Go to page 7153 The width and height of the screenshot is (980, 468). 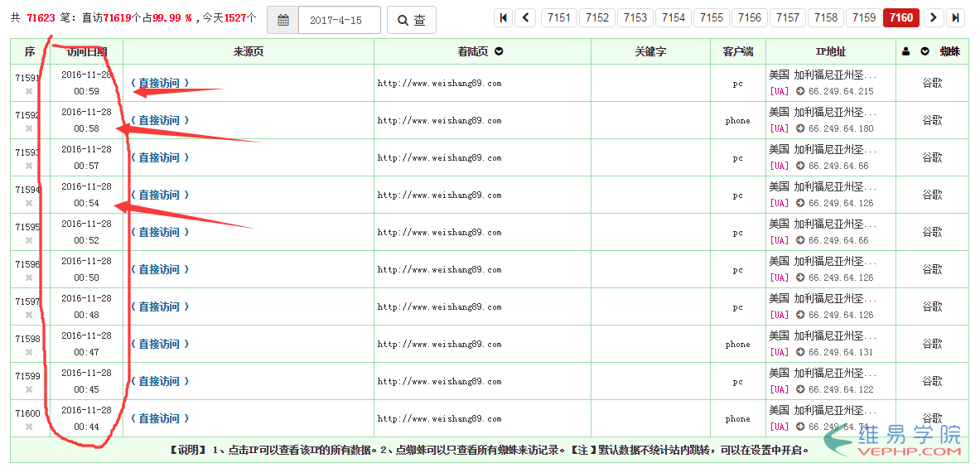pyautogui.click(x=635, y=17)
